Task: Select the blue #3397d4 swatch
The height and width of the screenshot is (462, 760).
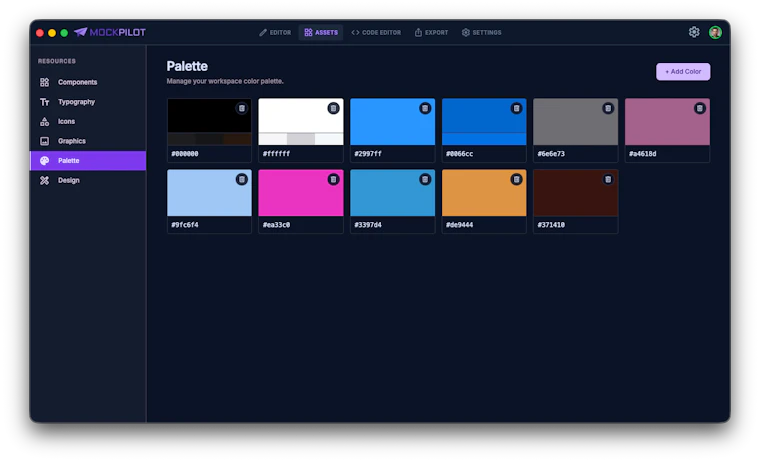Action: tap(393, 192)
